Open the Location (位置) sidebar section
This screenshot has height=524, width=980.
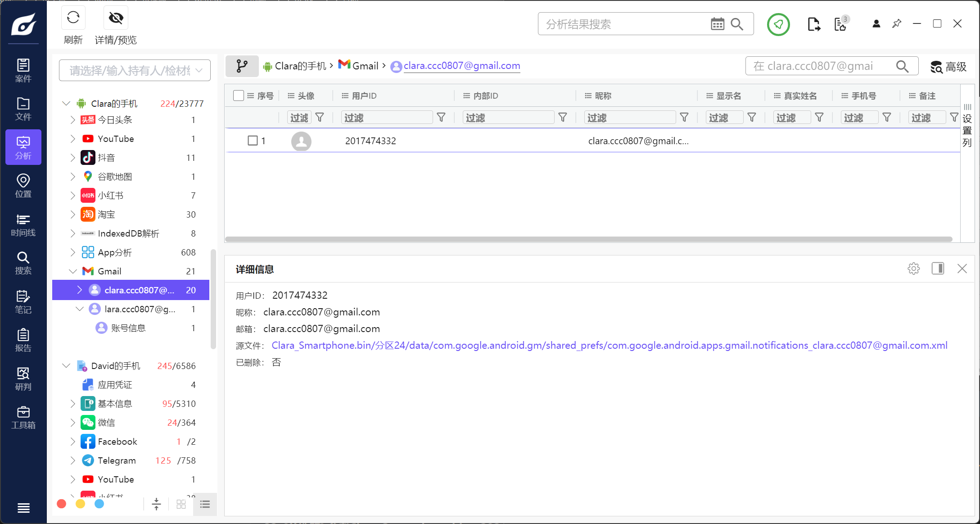point(23,186)
